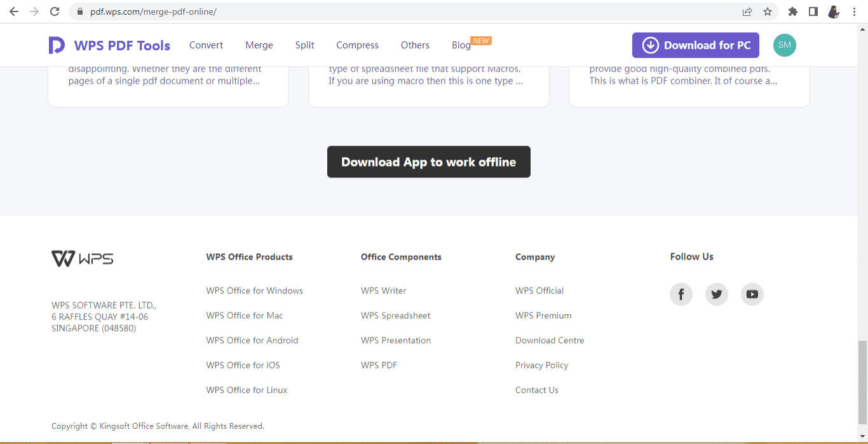The height and width of the screenshot is (444, 868).
Task: Visit the WPS Facebook page icon
Action: tap(681, 294)
